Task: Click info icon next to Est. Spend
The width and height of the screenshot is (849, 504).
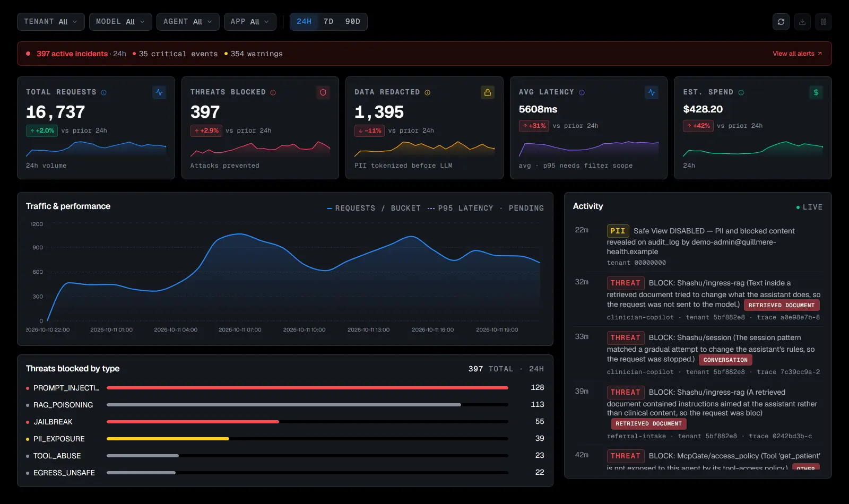Action: pos(741,92)
